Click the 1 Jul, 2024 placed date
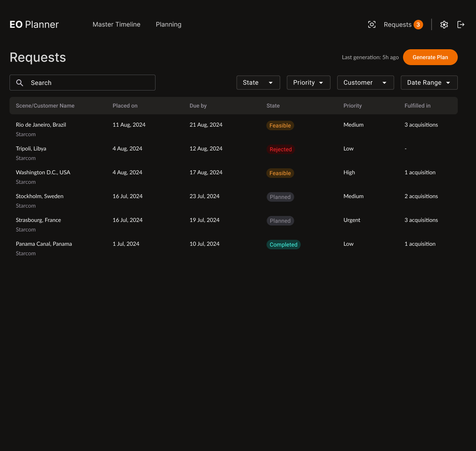This screenshot has height=451, width=476. click(x=126, y=244)
